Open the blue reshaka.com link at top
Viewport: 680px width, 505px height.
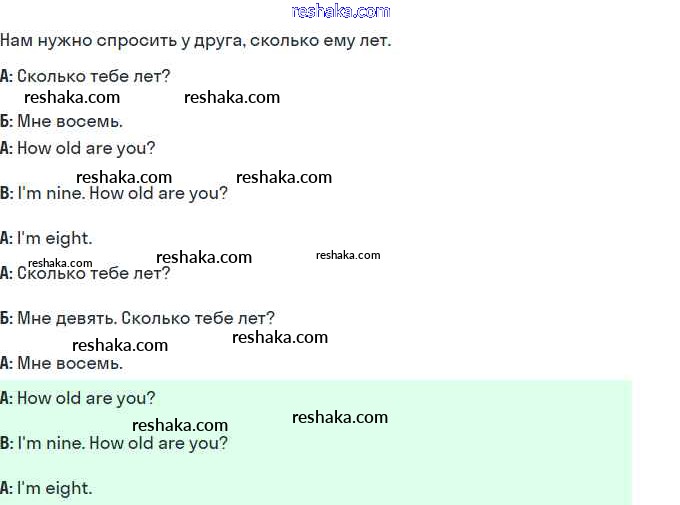coord(340,11)
